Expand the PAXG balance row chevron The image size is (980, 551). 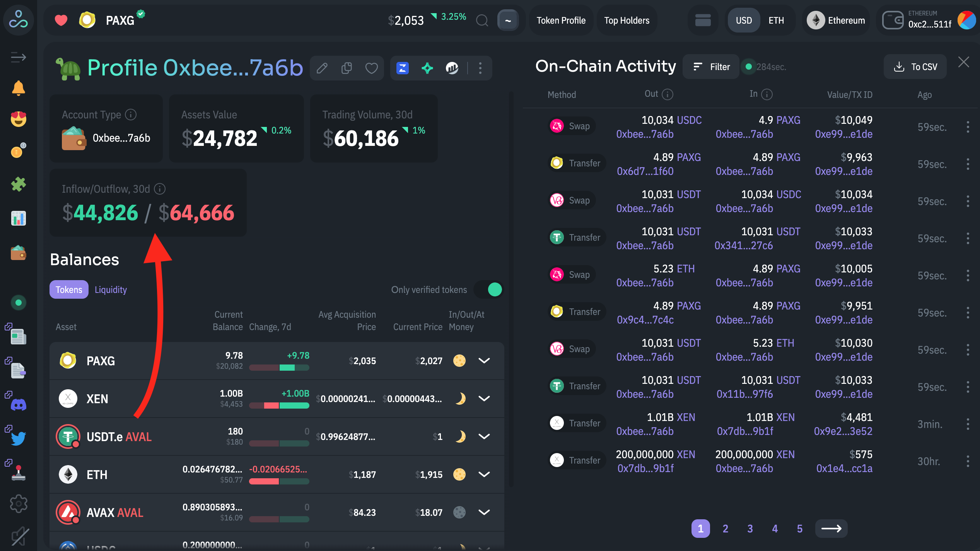pos(484,361)
